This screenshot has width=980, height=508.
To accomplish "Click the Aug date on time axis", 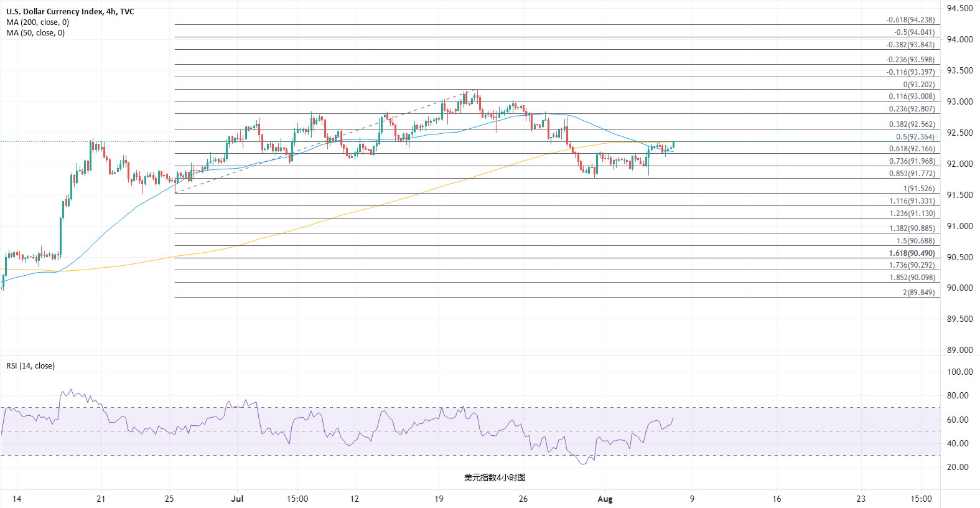I will (x=605, y=499).
